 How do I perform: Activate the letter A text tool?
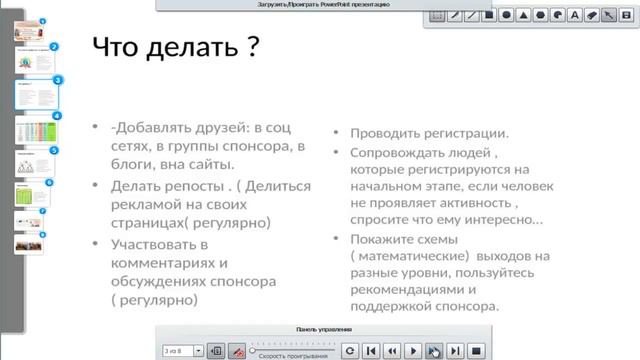[575, 16]
